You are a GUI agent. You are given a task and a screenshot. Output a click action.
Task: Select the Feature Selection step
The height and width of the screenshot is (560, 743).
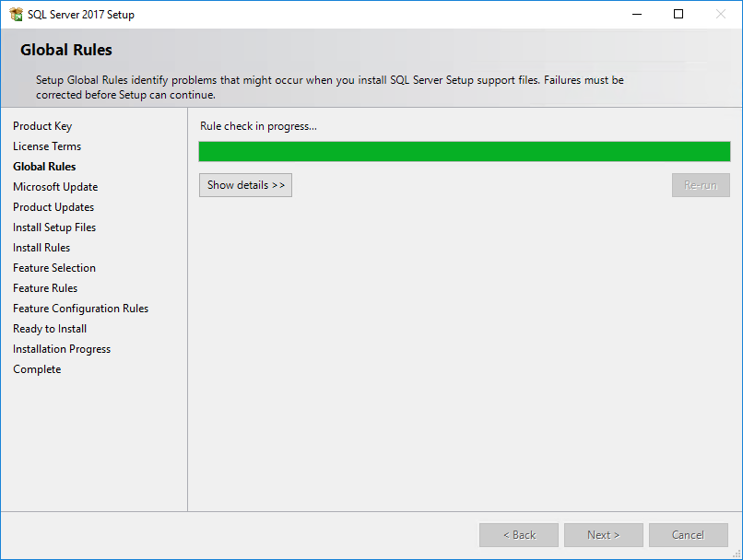54,268
